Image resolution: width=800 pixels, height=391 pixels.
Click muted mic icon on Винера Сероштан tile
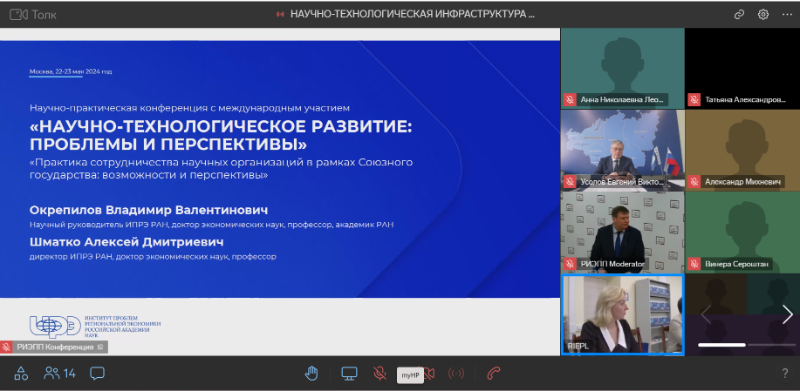pos(694,264)
